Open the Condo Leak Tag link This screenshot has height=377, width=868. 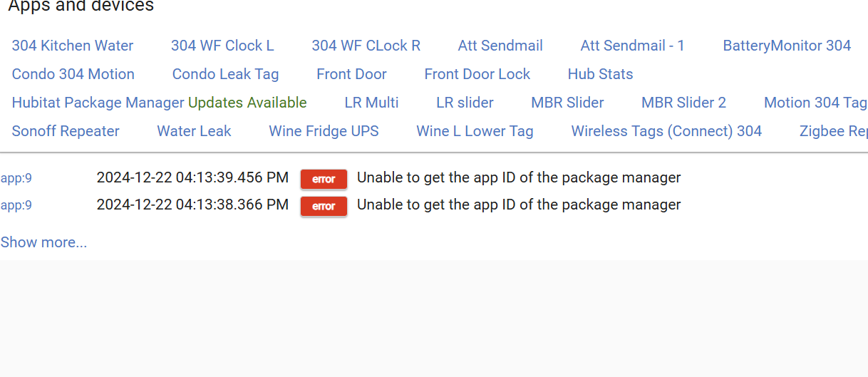click(225, 74)
